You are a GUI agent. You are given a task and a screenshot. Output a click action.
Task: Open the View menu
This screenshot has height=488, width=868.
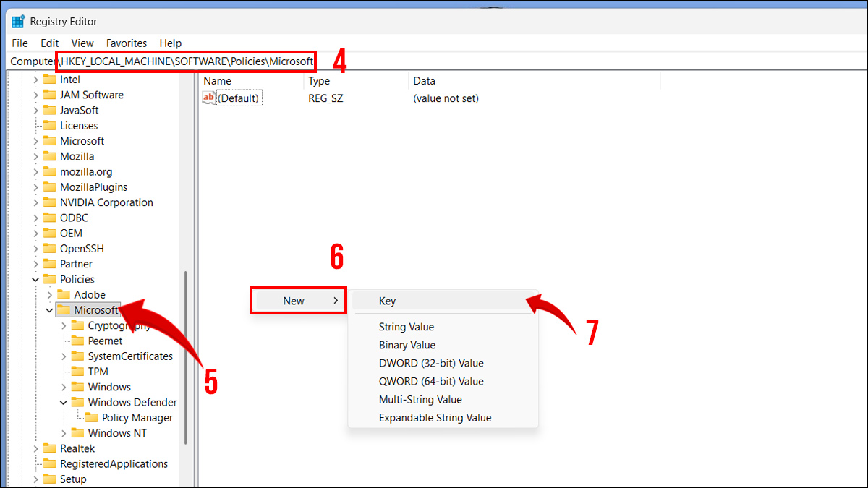pyautogui.click(x=82, y=43)
